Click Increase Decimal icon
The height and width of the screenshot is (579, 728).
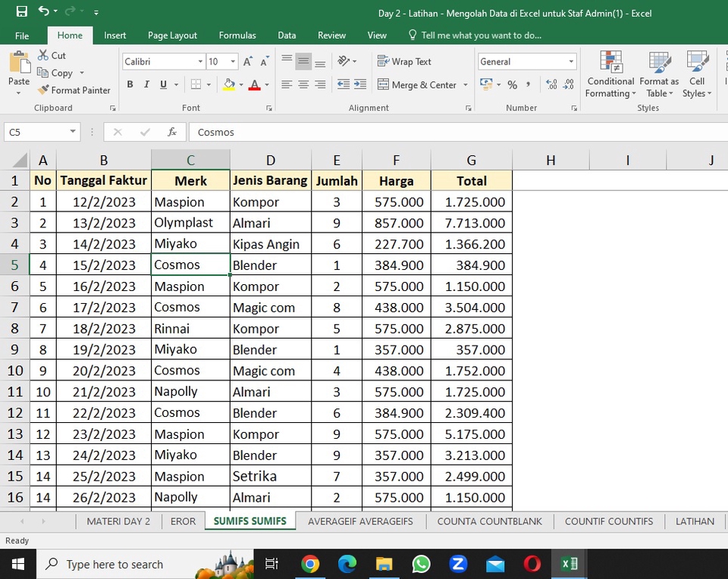[x=551, y=84]
